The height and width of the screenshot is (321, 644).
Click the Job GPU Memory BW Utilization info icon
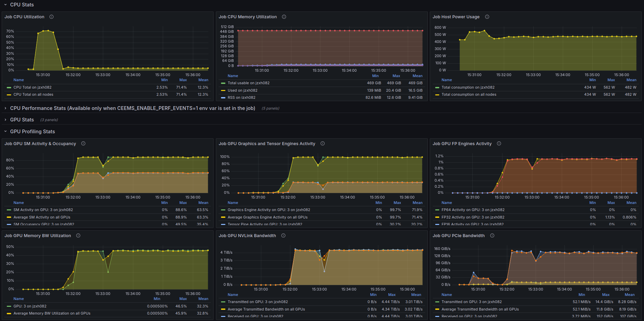(78, 235)
